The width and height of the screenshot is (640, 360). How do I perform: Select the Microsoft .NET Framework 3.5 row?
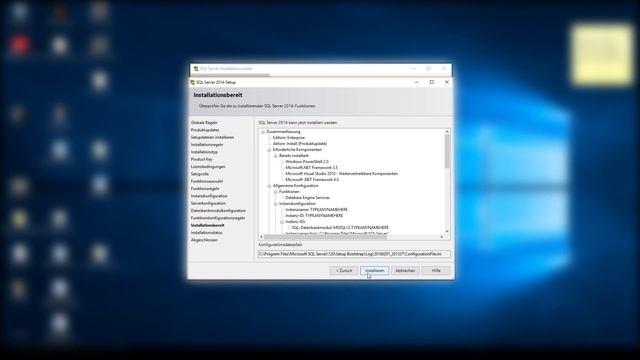tap(311, 168)
